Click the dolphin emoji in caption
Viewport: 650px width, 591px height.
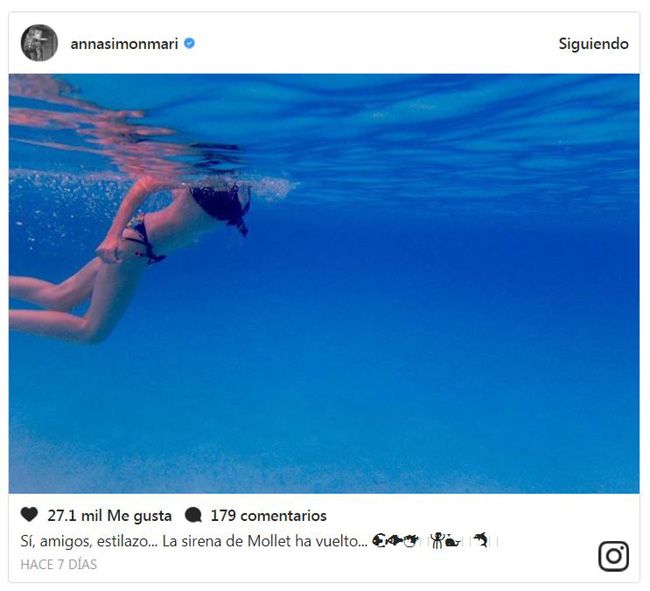[x=481, y=540]
